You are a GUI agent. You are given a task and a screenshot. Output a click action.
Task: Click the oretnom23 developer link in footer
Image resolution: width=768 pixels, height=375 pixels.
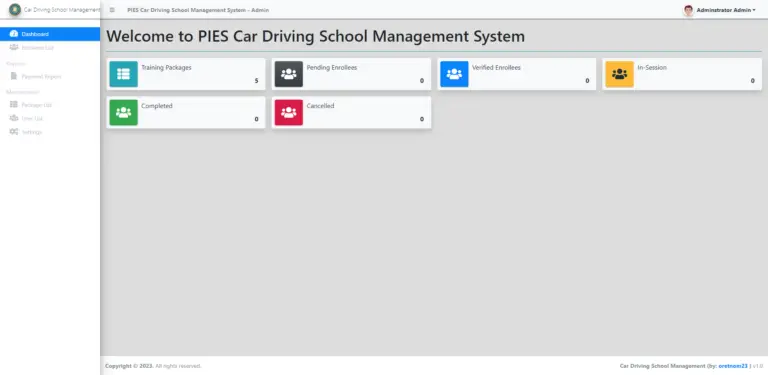[733, 366]
